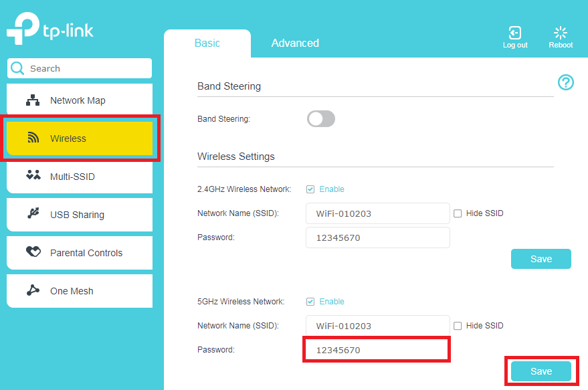Select the Wireless signal icon
Viewport: 588px width, 390px height.
[x=32, y=138]
